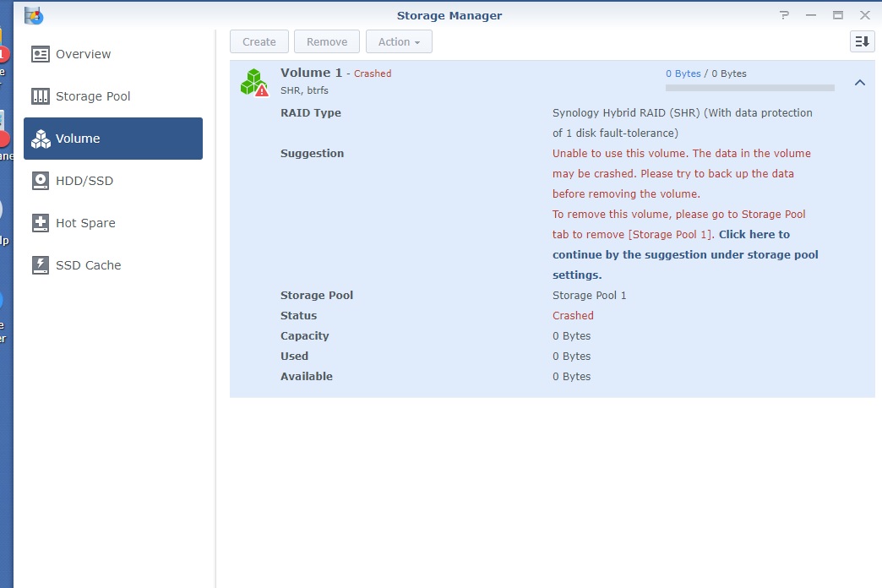Click the Hot Spare plus icon

point(41,223)
